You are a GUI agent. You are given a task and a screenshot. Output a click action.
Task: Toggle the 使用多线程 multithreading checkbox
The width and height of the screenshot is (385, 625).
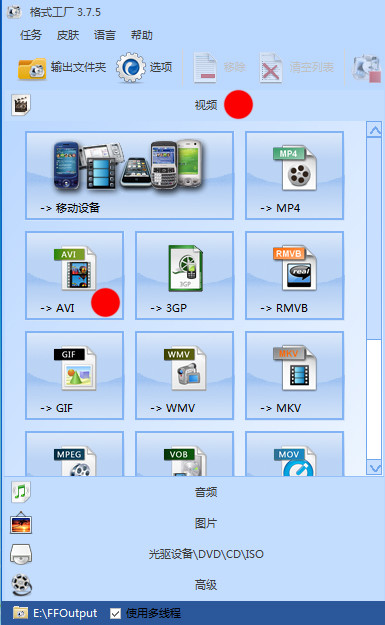(x=116, y=613)
